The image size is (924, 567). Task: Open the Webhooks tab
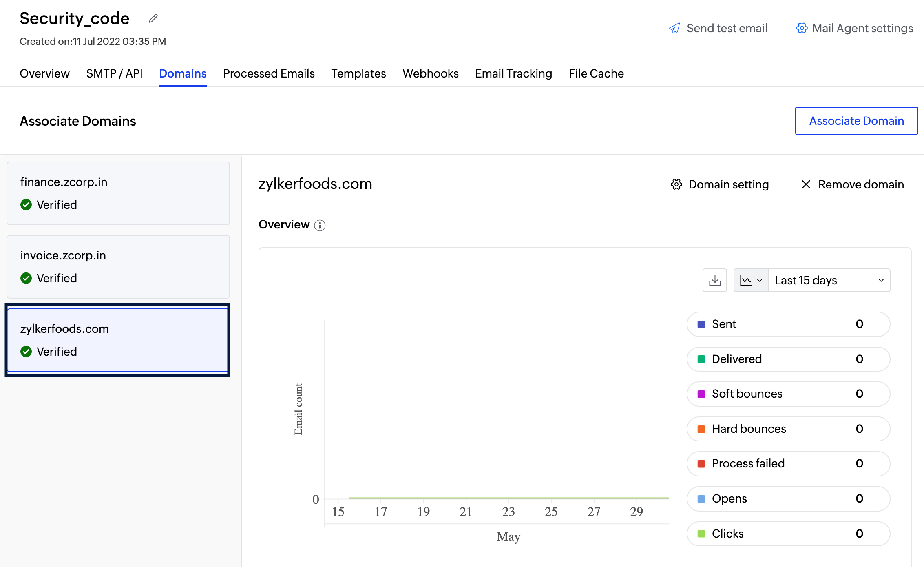tap(430, 73)
